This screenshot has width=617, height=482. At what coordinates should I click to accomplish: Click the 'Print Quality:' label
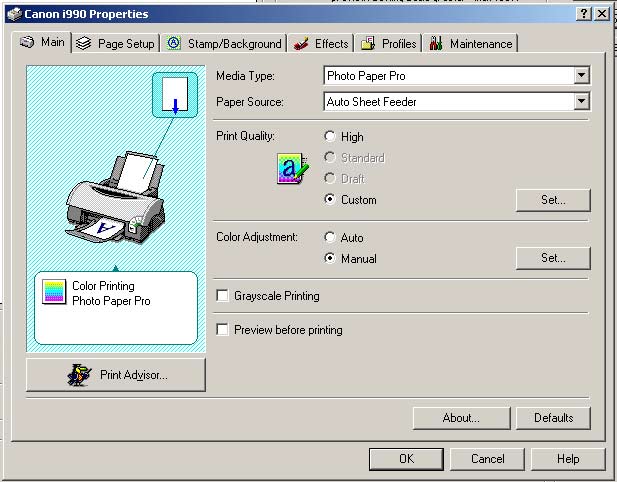pyautogui.click(x=245, y=136)
